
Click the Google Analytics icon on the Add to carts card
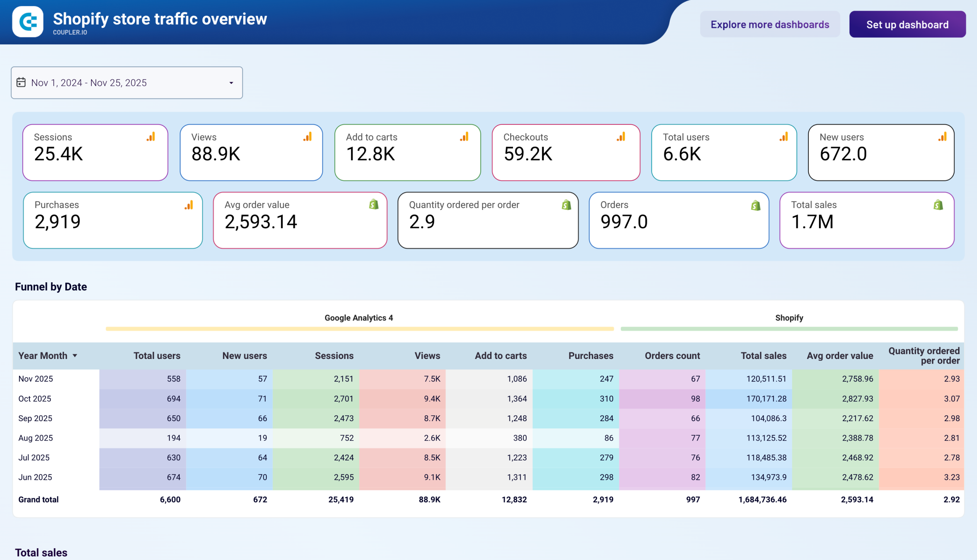point(464,137)
